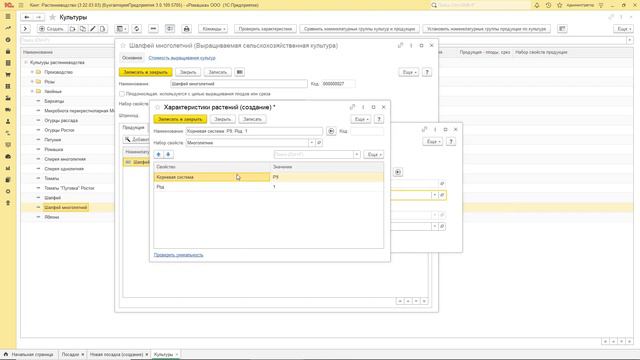Open history clock icon in title bar
Screen dimensions: 640x360
(548, 5)
